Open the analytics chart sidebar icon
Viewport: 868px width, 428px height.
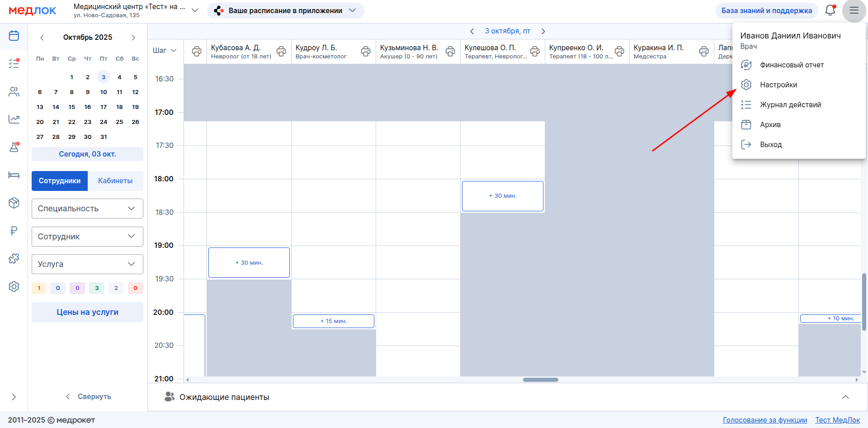[x=14, y=119]
